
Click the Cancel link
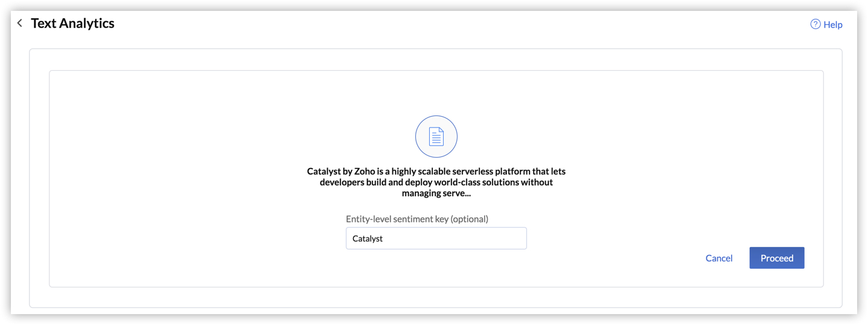click(719, 258)
